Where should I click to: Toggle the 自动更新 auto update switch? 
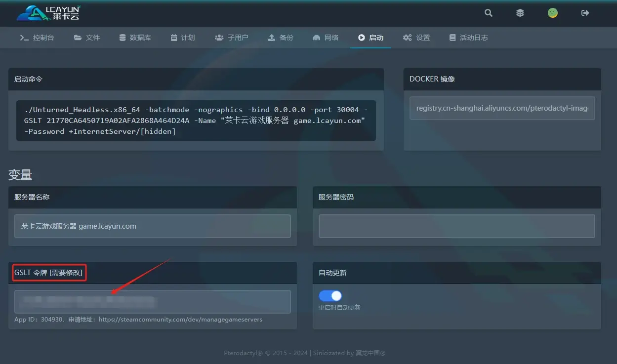click(x=330, y=296)
